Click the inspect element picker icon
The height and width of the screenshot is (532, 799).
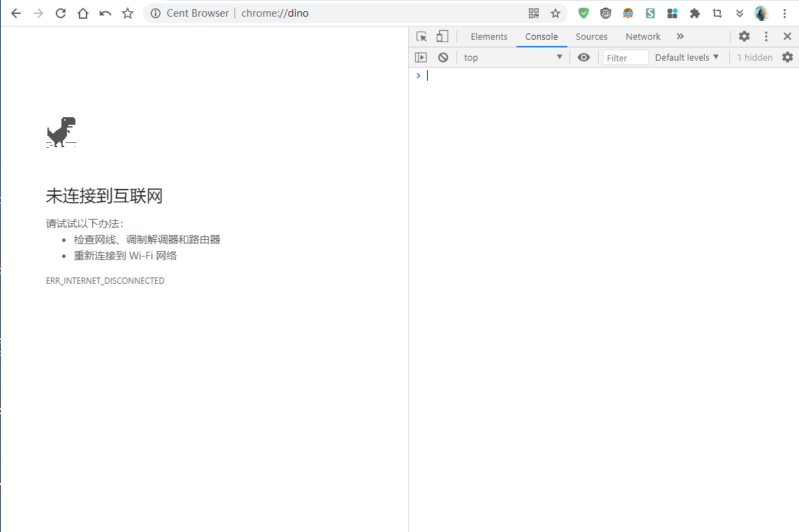coord(421,36)
